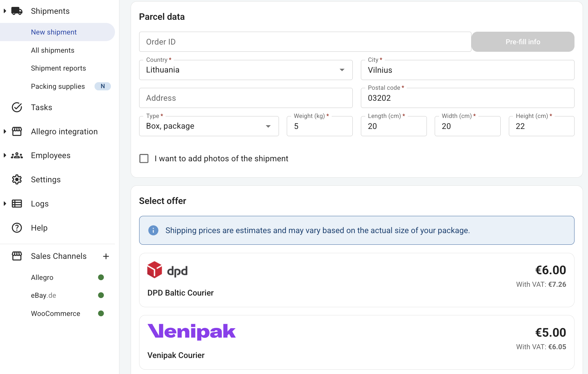
Task: Click the info icon in shipping prices notice
Action: (153, 230)
